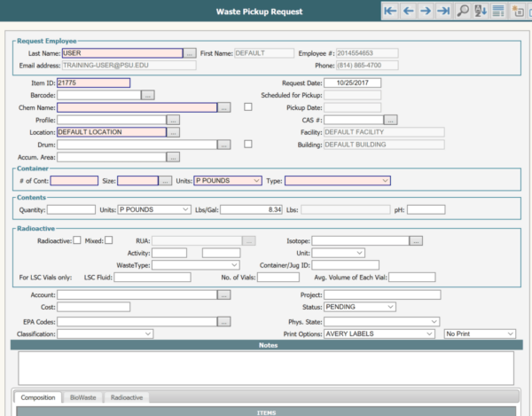Click the A-Z sort icon
Screen dimensions: 532x416
481,11
